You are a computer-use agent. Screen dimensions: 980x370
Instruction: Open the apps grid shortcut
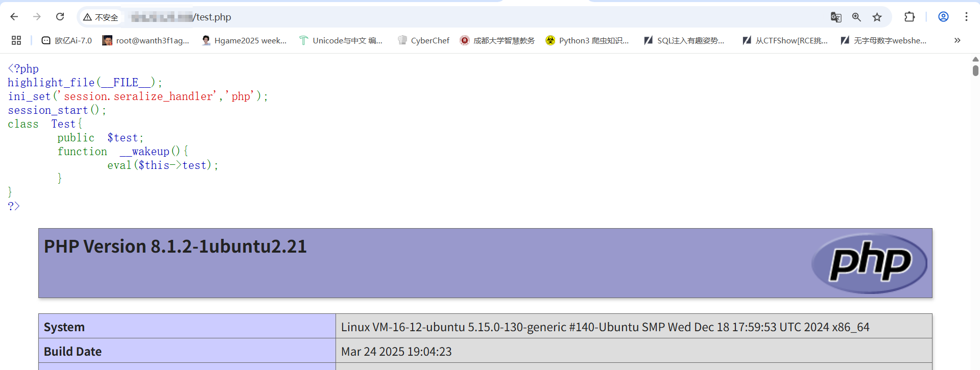tap(16, 40)
